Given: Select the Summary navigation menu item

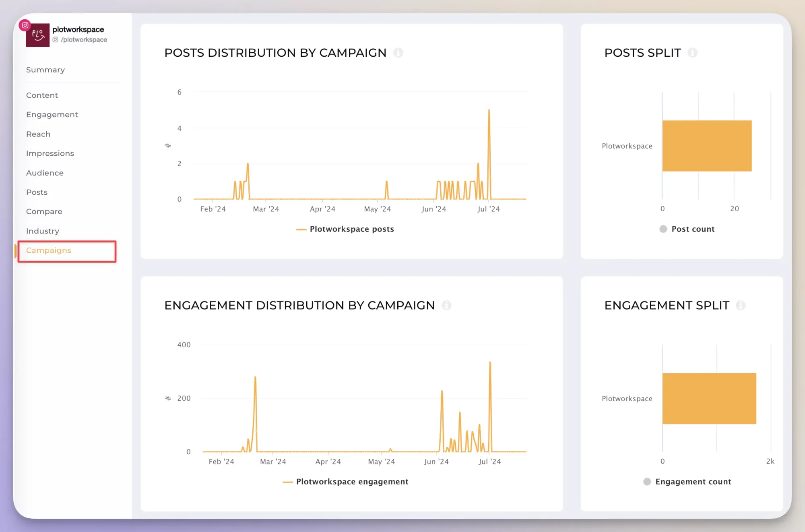Looking at the screenshot, I should coord(46,70).
